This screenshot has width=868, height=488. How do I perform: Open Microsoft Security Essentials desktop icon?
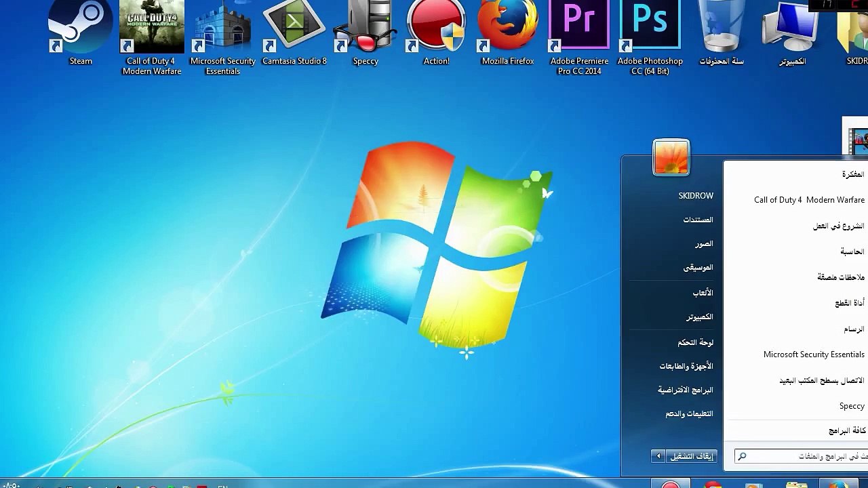tap(223, 37)
